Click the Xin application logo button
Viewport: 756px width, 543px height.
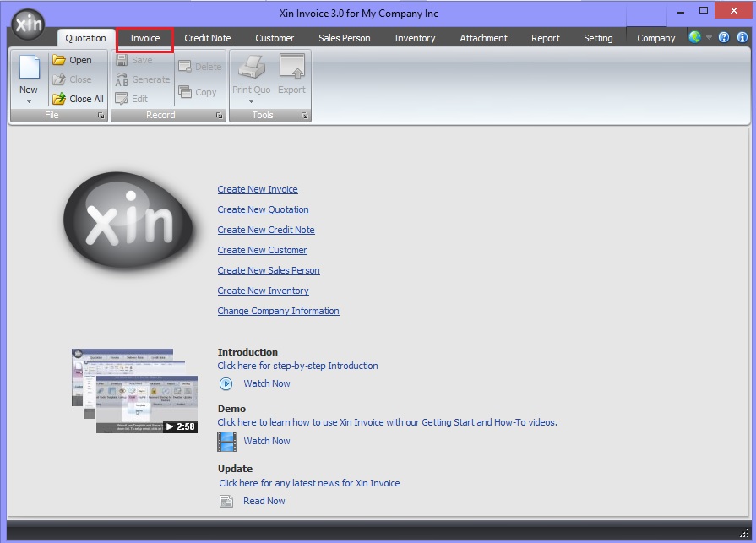tap(28, 24)
